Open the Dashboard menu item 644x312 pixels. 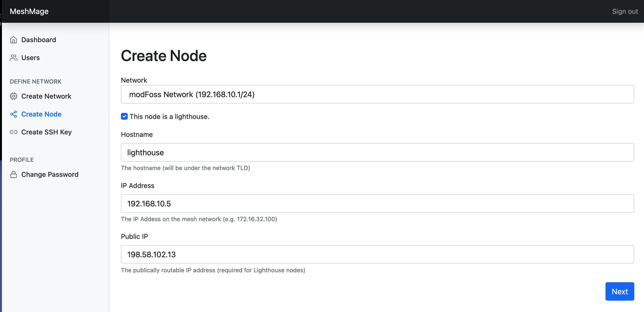(x=39, y=40)
